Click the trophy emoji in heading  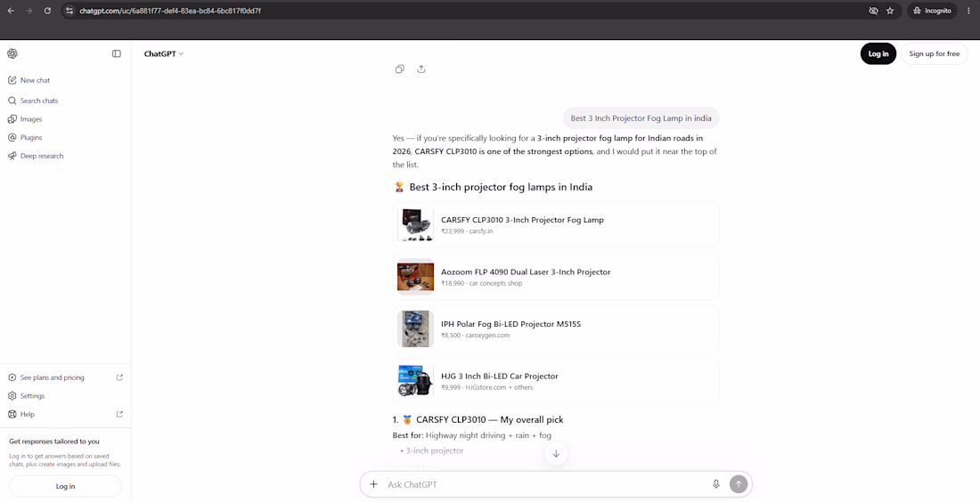(x=399, y=187)
